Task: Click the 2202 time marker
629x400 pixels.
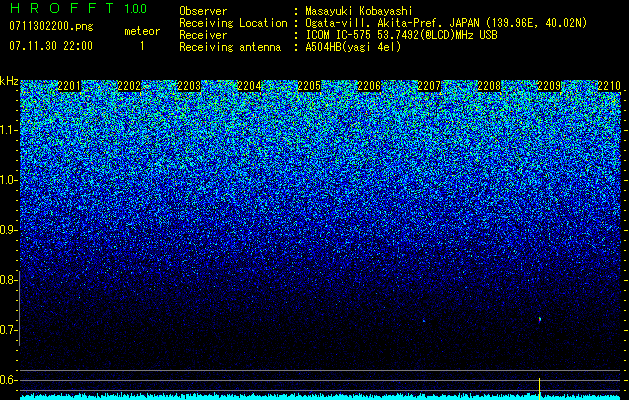Action: point(129,86)
